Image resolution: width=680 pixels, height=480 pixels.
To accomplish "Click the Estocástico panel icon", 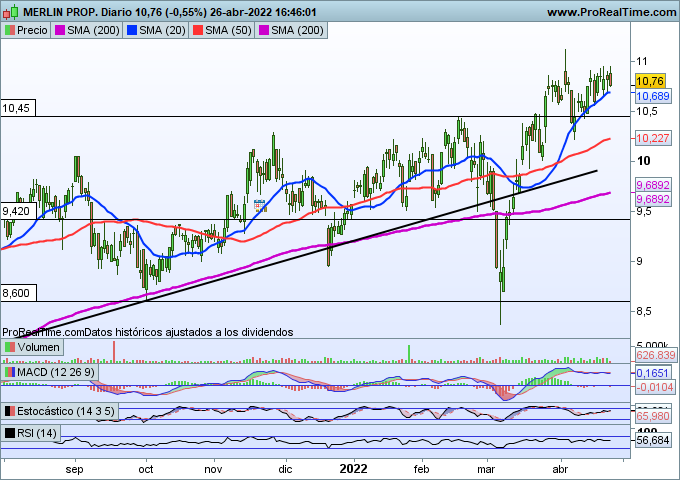I will click(x=10, y=411).
